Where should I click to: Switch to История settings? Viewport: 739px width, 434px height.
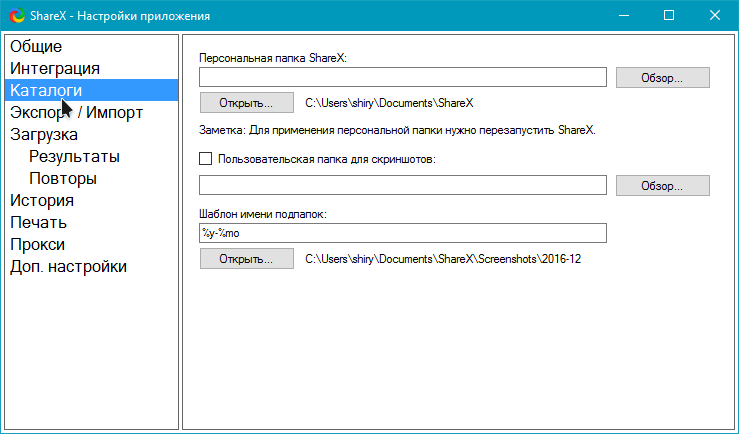tap(91, 200)
